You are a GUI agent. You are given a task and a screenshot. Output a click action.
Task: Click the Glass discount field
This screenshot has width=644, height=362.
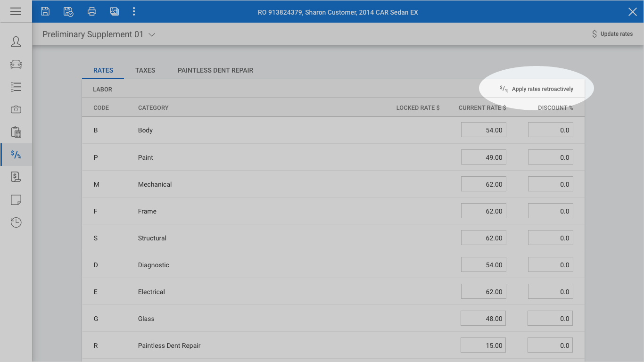551,318
